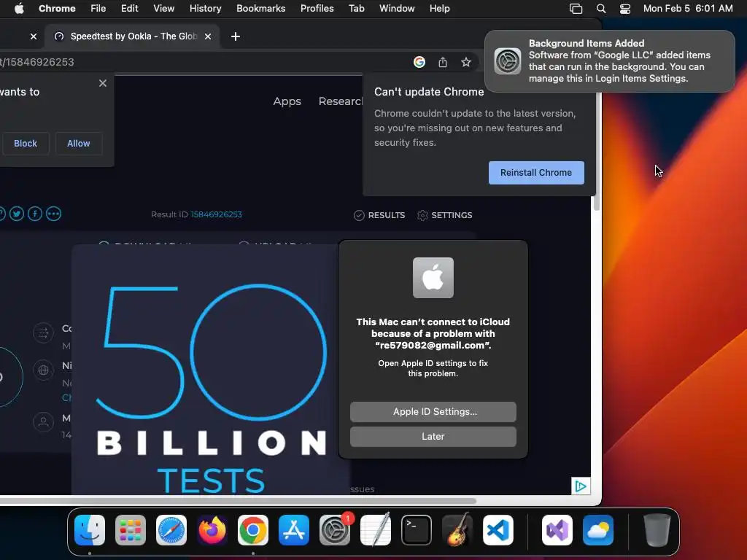Image resolution: width=747 pixels, height=560 pixels.
Task: Allow the site permission request
Action: pyautogui.click(x=79, y=144)
